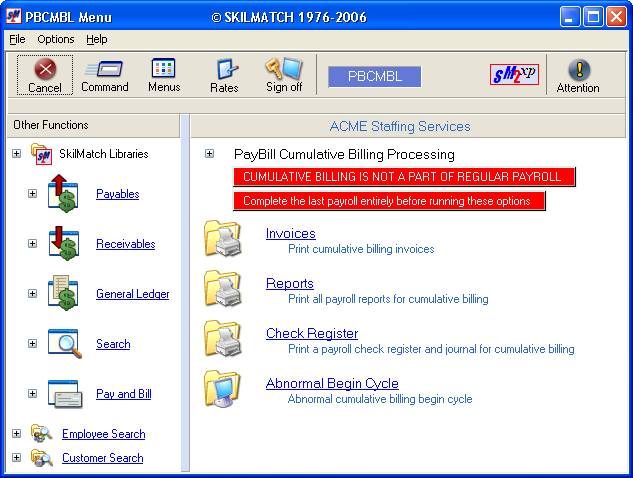Click the payroll check register and journal description
Image resolution: width=633 pixels, height=478 pixels.
[x=431, y=349]
